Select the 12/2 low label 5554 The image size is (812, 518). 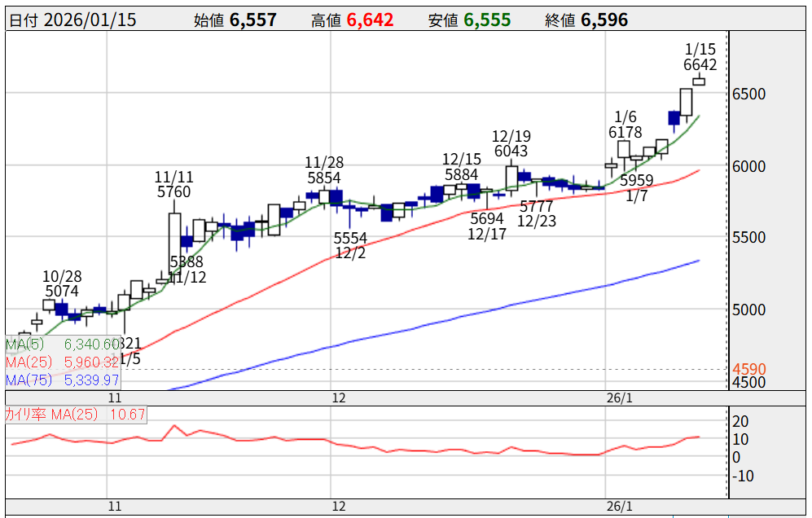[350, 238]
